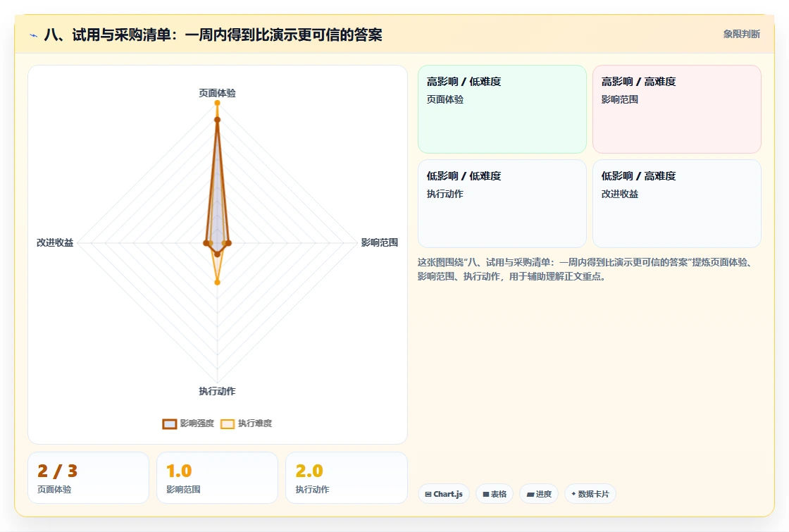Open the 低影响 / 低难度 quadrant card
The width and height of the screenshot is (789, 532).
(x=502, y=204)
